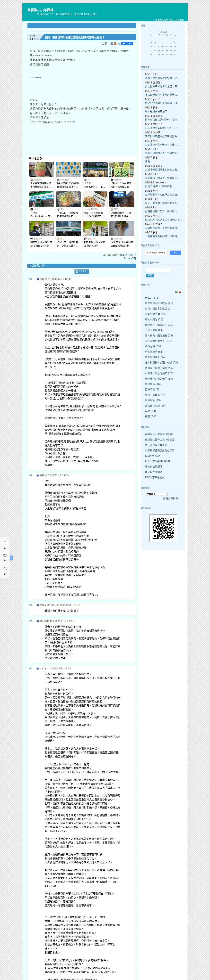Go to next month in calendar

pos(175,32)
